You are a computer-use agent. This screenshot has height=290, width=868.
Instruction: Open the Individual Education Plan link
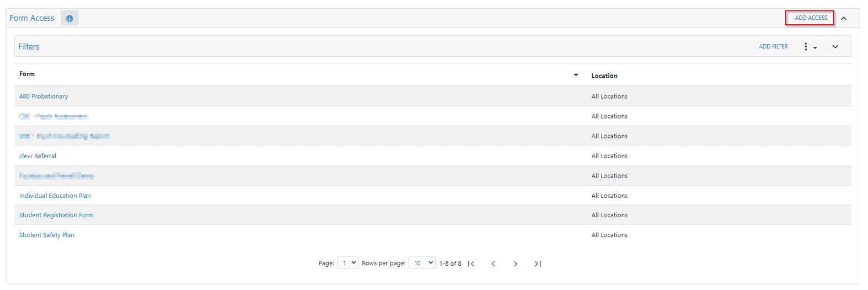pyautogui.click(x=55, y=196)
